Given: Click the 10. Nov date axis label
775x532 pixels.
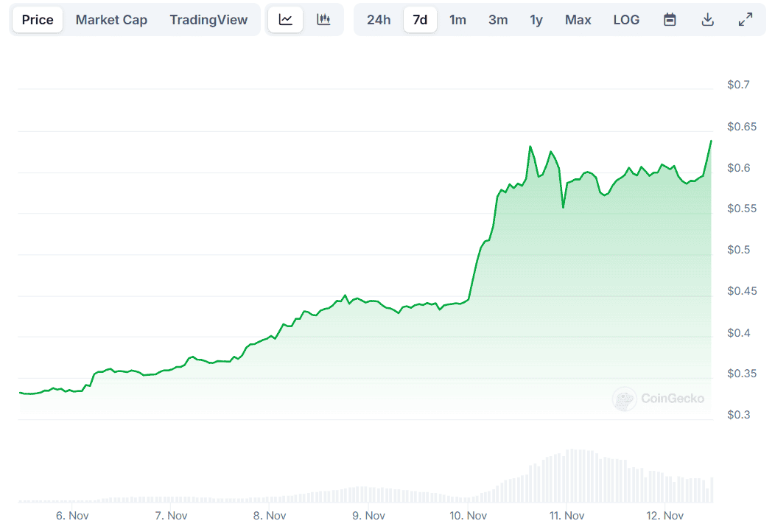Looking at the screenshot, I should [x=468, y=516].
